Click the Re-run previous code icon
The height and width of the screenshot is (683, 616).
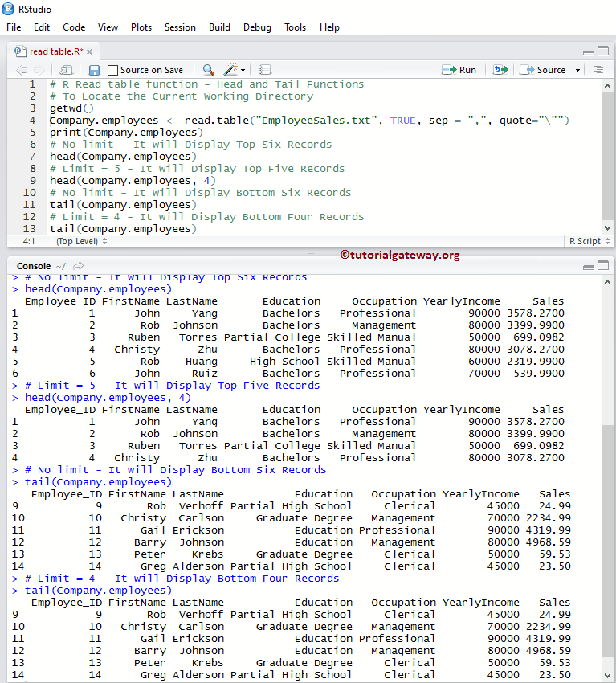(500, 70)
